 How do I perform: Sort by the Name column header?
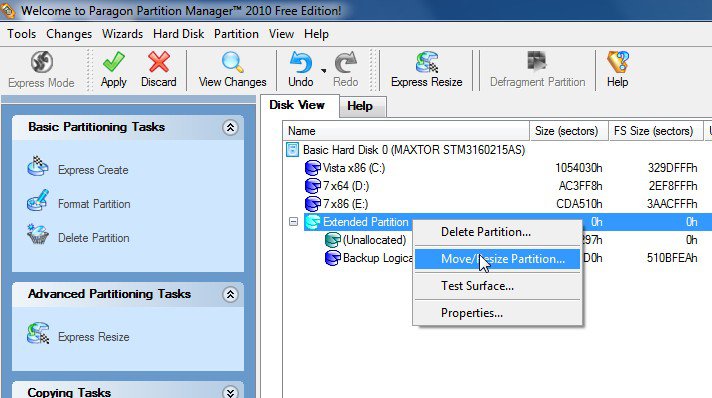click(406, 131)
